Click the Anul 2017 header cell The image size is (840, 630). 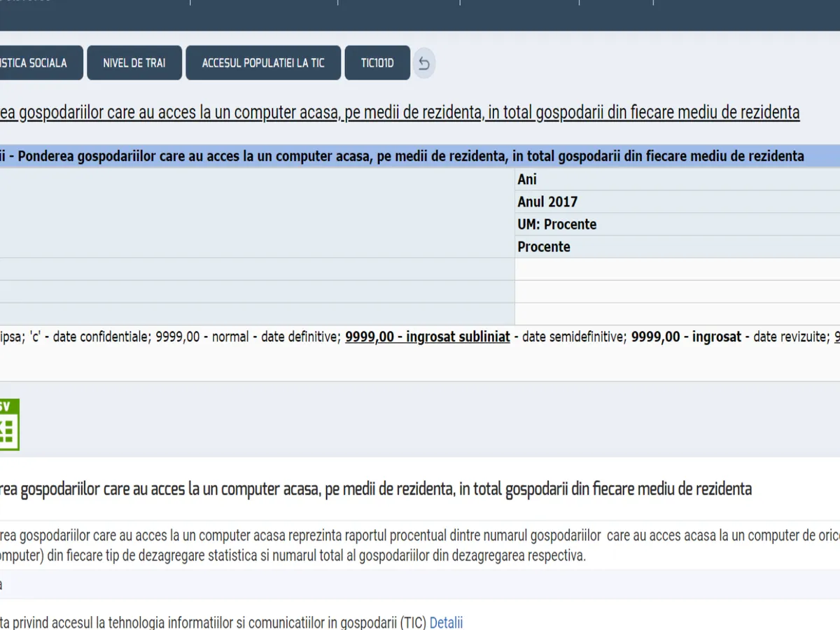tap(676, 202)
